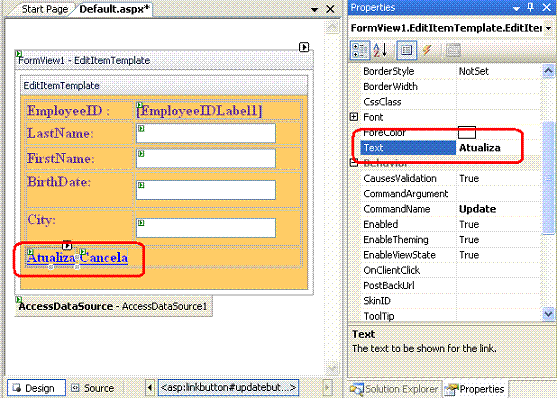This screenshot has height=398, width=557.
Task: Select the Default.aspx tab
Action: tap(114, 9)
